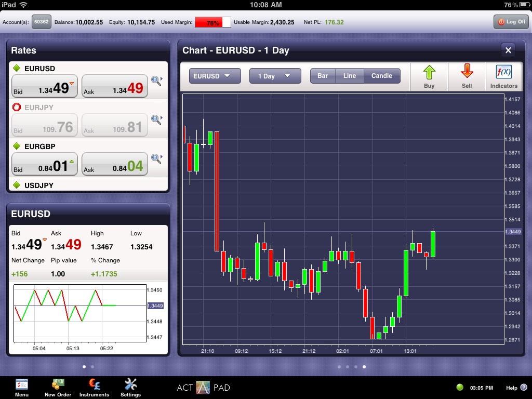This screenshot has height=399, width=532.
Task: Close the EURUSD chart panel
Action: tap(508, 50)
